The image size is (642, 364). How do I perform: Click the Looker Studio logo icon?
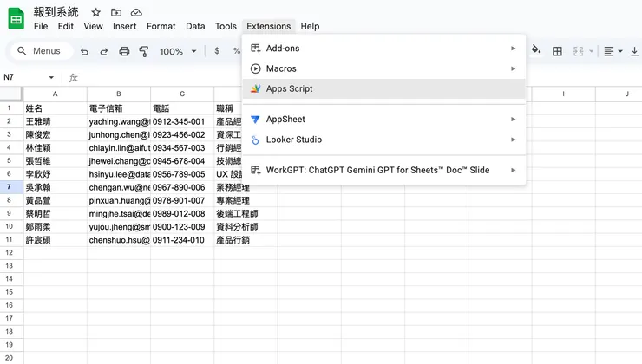point(255,140)
